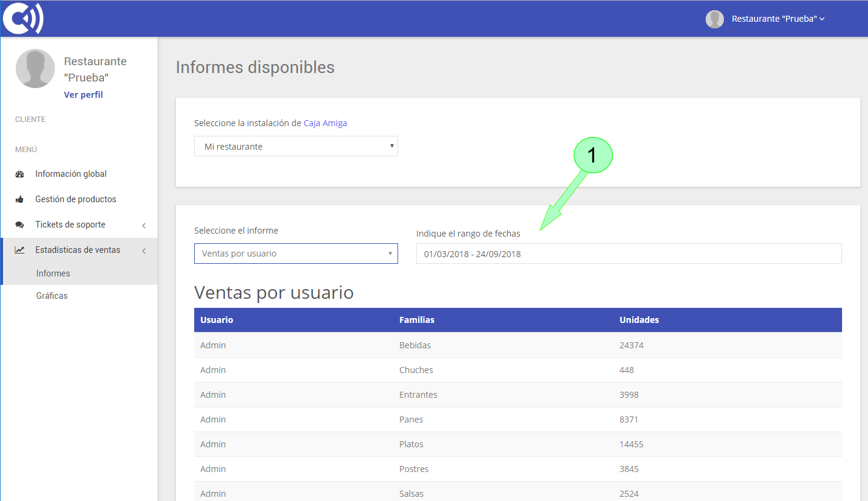The image size is (868, 501).
Task: Click the Información global dashboard icon
Action: click(20, 174)
